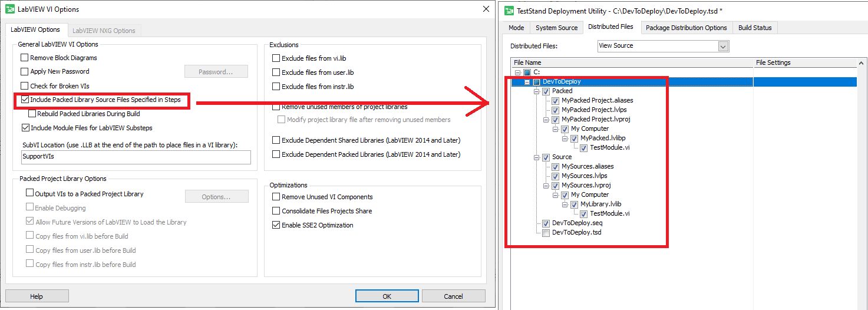Click scroll up arrow in file list
This screenshot has height=310, width=868.
click(x=861, y=62)
